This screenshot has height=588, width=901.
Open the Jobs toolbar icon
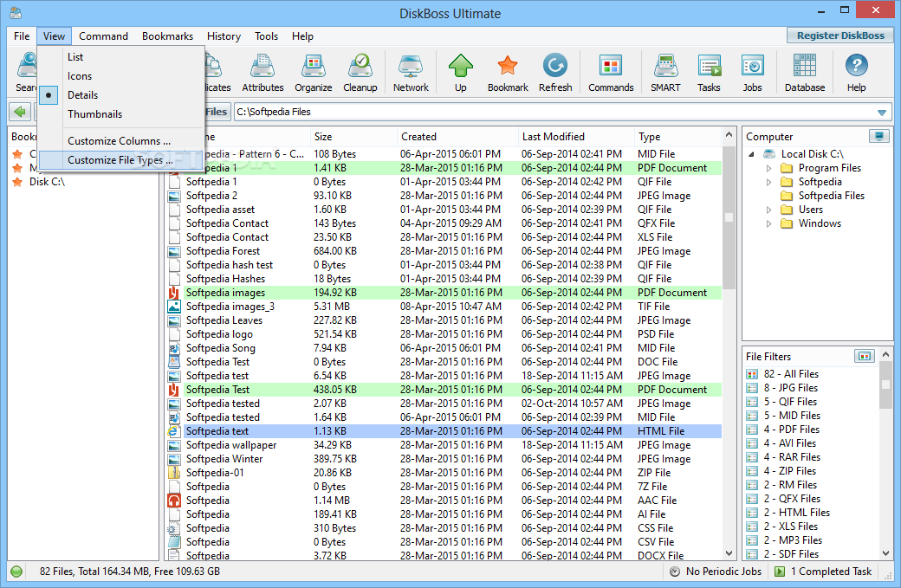coord(752,73)
